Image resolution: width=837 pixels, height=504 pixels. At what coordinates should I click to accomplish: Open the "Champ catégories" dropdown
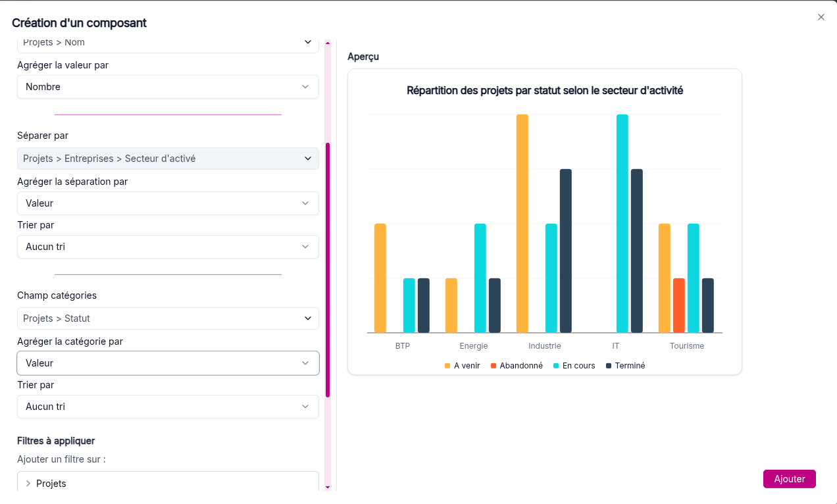(168, 318)
